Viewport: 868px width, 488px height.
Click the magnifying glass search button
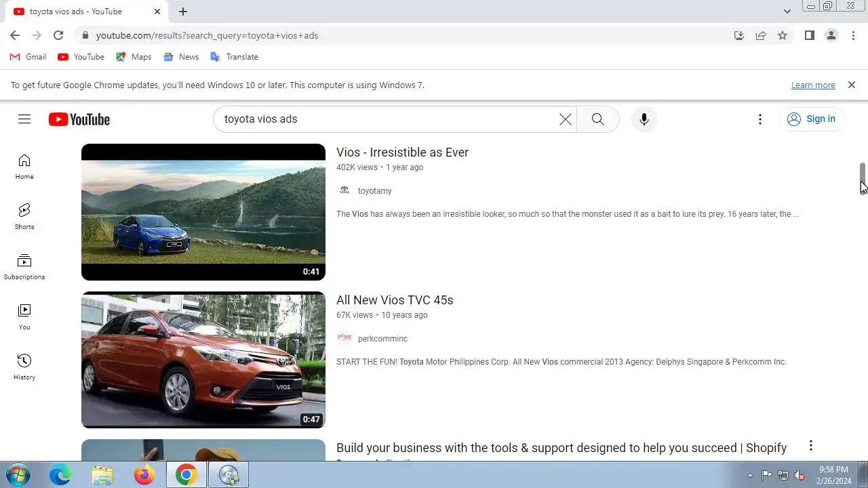[597, 119]
